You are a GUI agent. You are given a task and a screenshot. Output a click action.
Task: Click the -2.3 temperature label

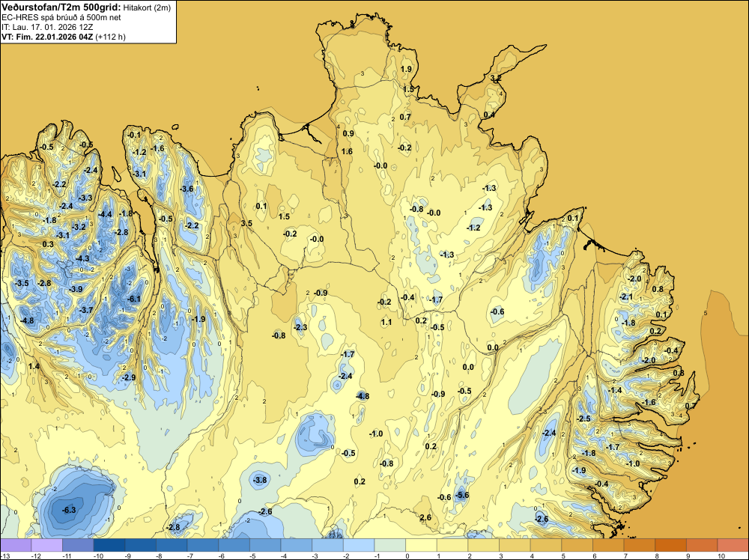tap(300, 327)
